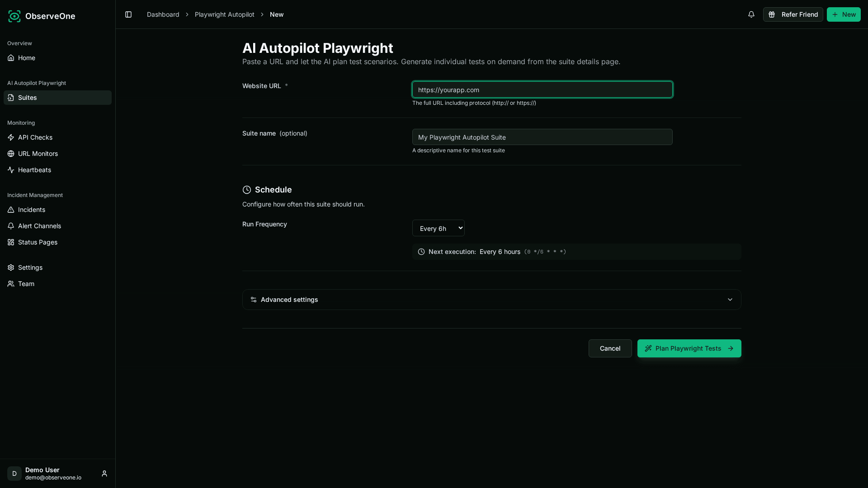Go to Dashboard breadcrumb
Screen dimensions: 868x488
coord(163,14)
